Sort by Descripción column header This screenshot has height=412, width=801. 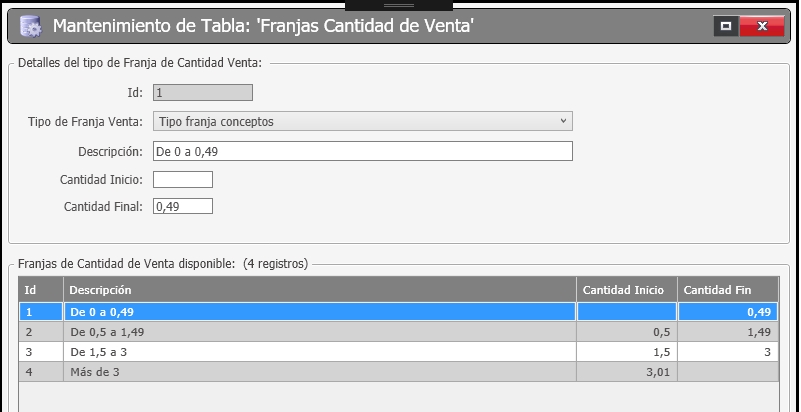coord(320,290)
